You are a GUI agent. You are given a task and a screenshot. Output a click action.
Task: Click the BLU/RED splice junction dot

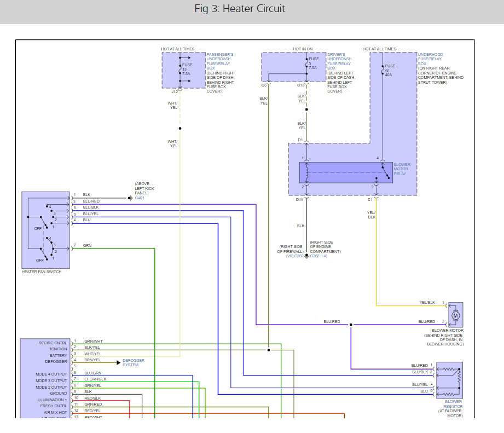351,325
